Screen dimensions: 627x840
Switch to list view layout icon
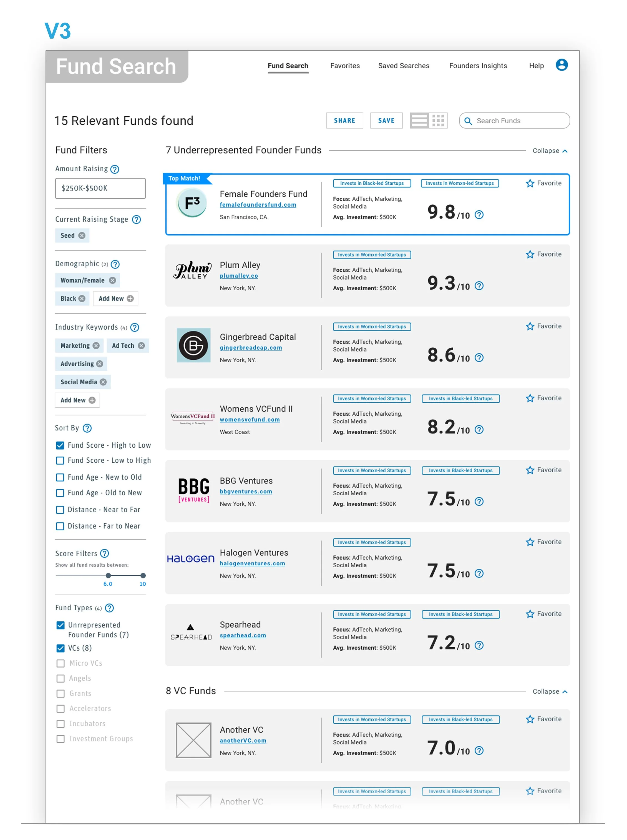click(x=419, y=121)
